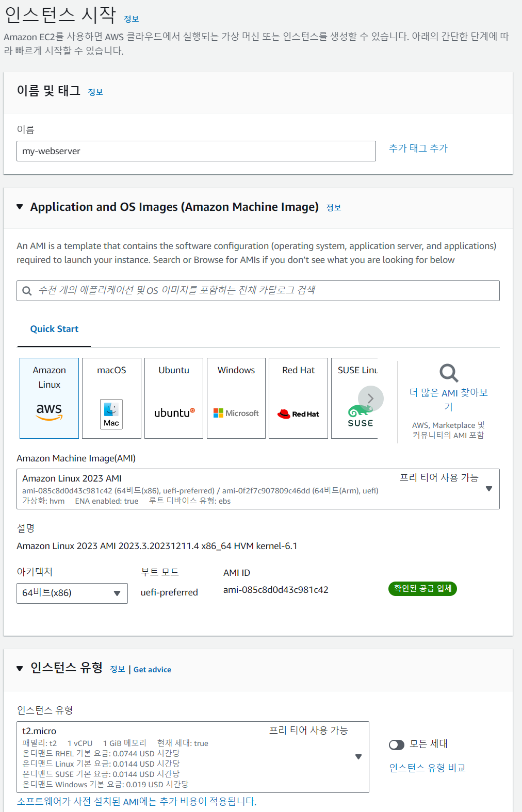
Task: Open the 더 많은 AMI 찾아보기 link
Action: (449, 400)
